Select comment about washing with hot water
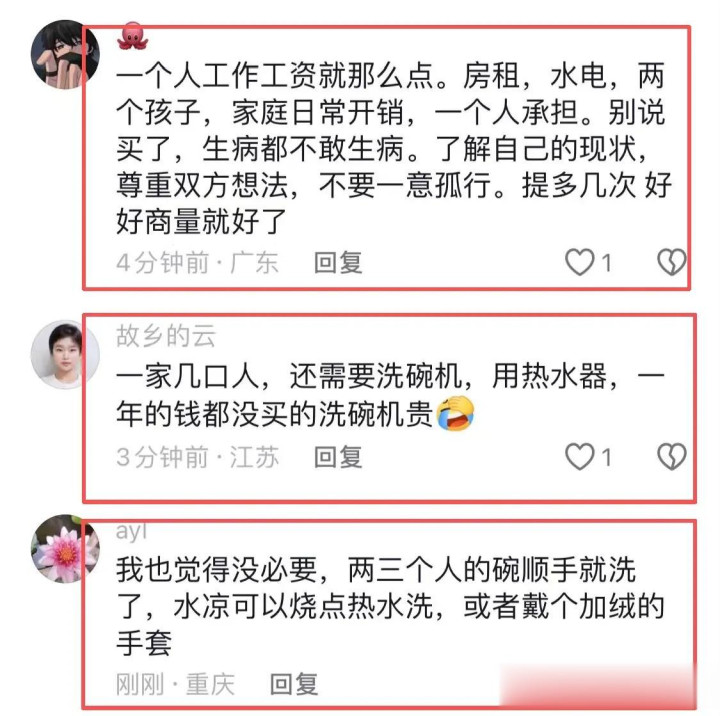The height and width of the screenshot is (716, 720). coord(390,606)
